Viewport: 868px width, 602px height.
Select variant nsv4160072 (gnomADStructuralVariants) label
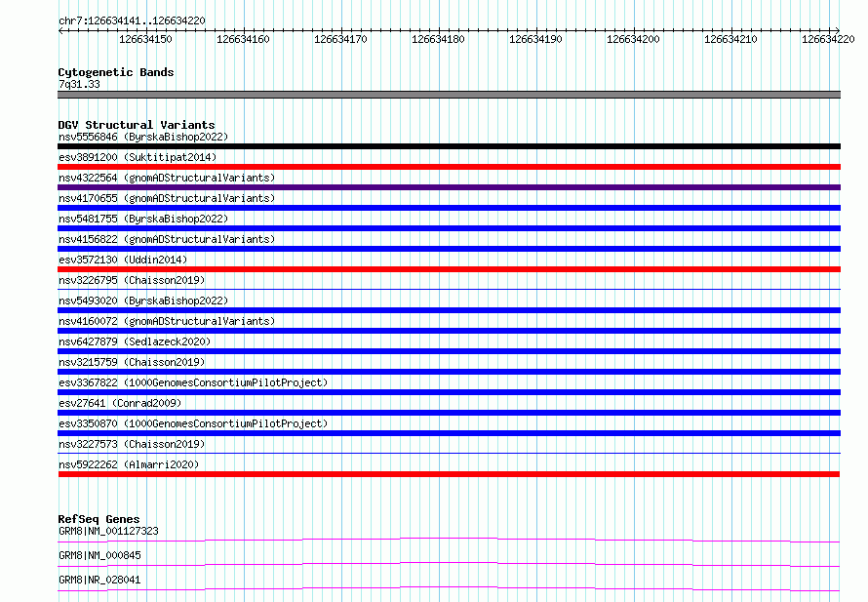click(x=167, y=321)
